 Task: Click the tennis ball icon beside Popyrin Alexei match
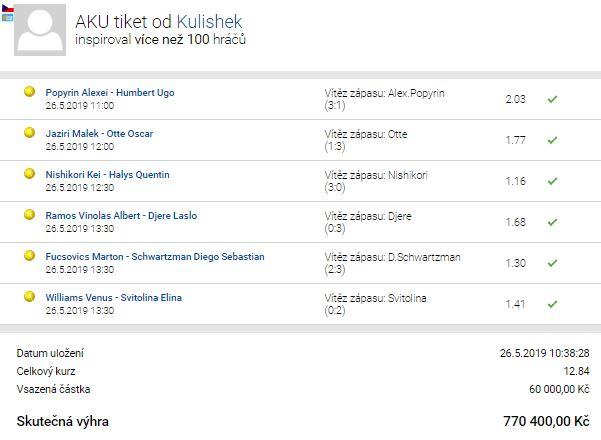click(x=30, y=92)
